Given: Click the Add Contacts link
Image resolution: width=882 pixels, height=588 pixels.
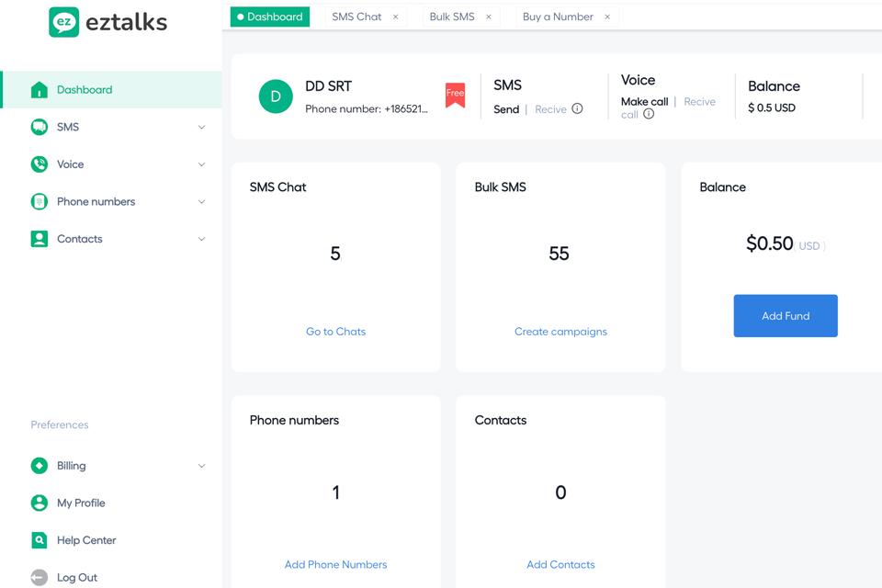Looking at the screenshot, I should (560, 564).
